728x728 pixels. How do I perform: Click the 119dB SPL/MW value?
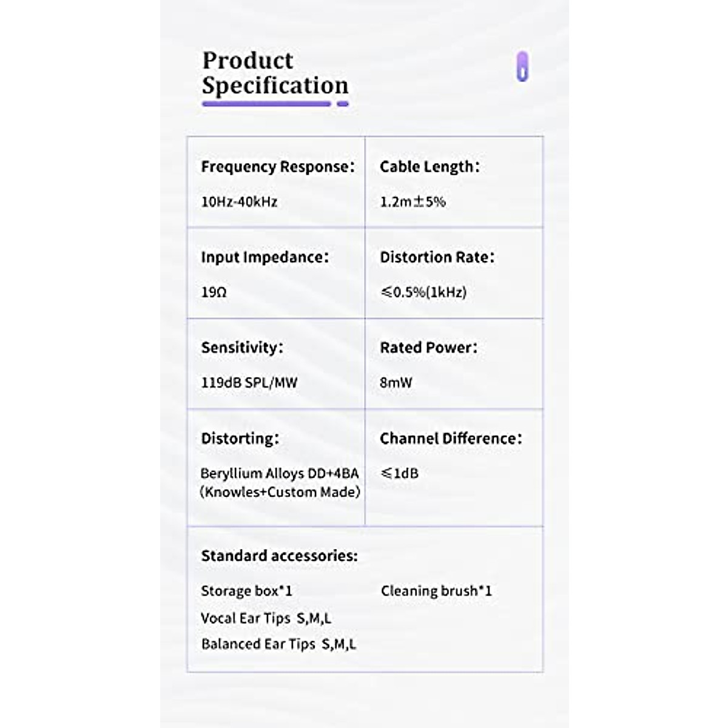point(249,383)
